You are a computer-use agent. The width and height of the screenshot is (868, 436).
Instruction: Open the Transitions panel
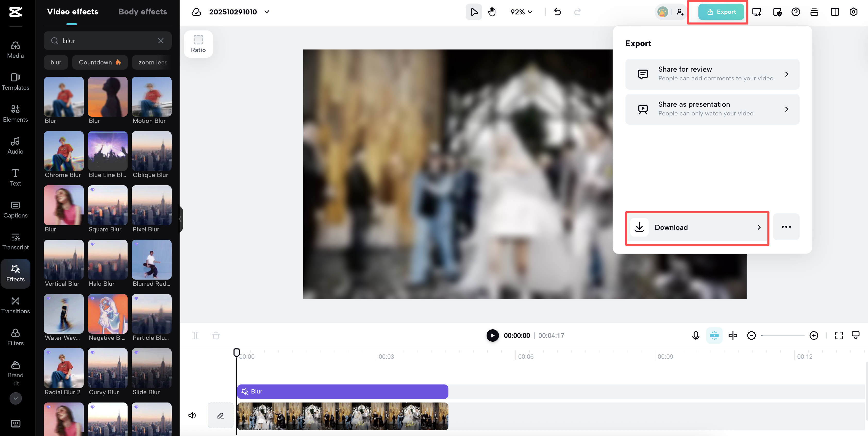(15, 305)
